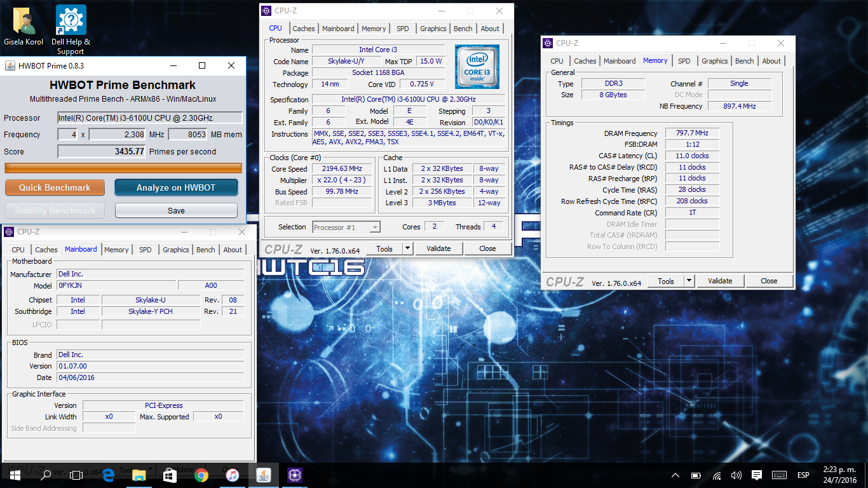This screenshot has width=868, height=488.
Task: Open the Dell Help & Support desktop icon
Action: tap(71, 30)
